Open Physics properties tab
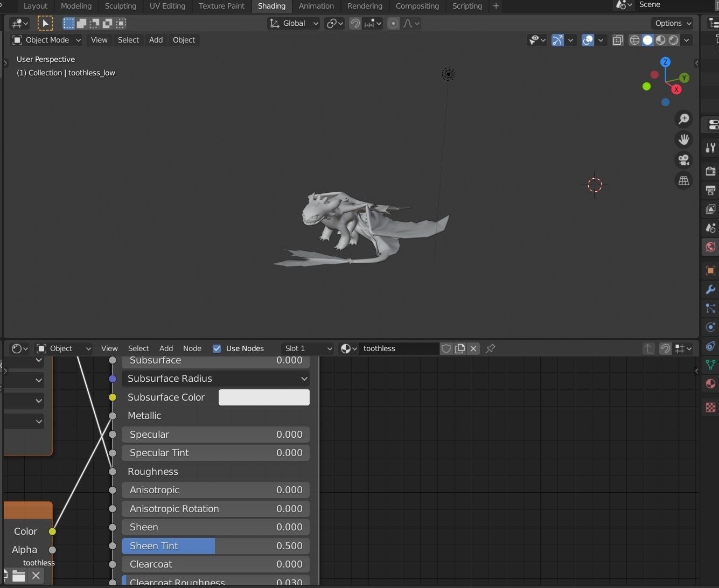This screenshot has height=588, width=719. tap(710, 327)
